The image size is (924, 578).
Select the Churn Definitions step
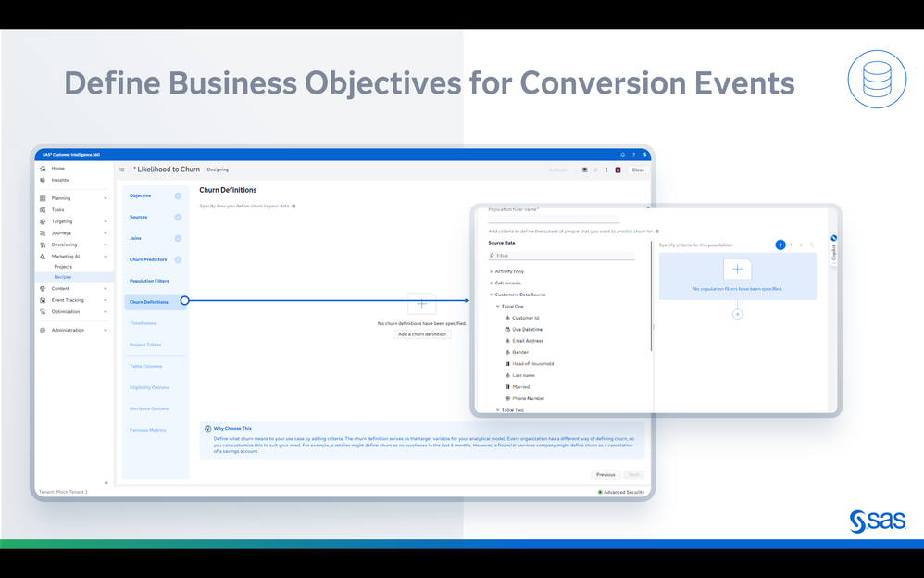click(155, 302)
